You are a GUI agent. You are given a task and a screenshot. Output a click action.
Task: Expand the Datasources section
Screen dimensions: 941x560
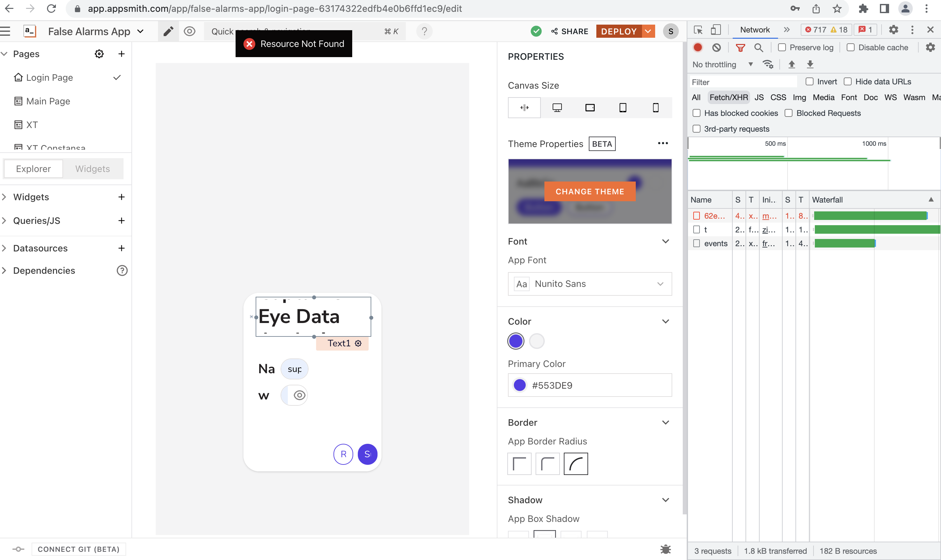point(40,248)
